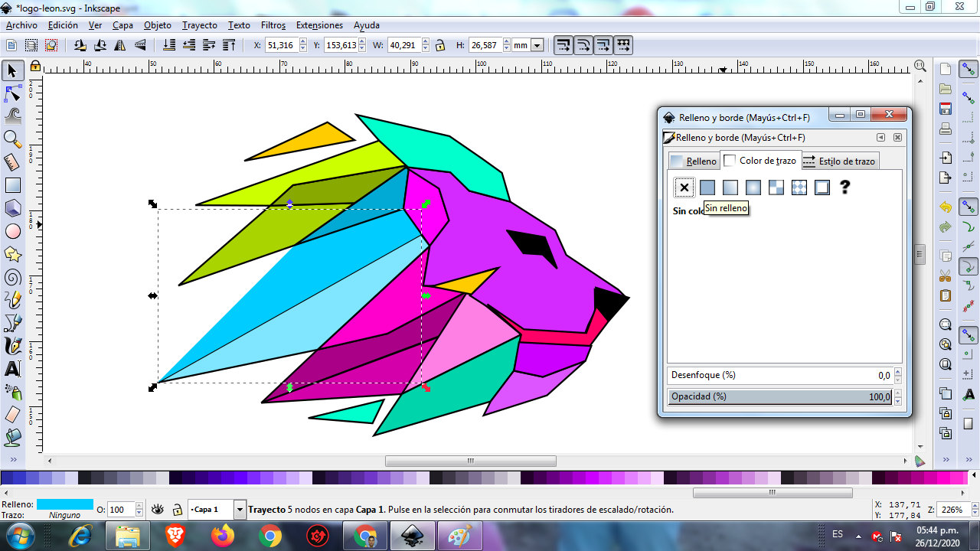Screen dimensions: 980x551
Task: Select the Pencil freehand tool
Action: (x=12, y=300)
